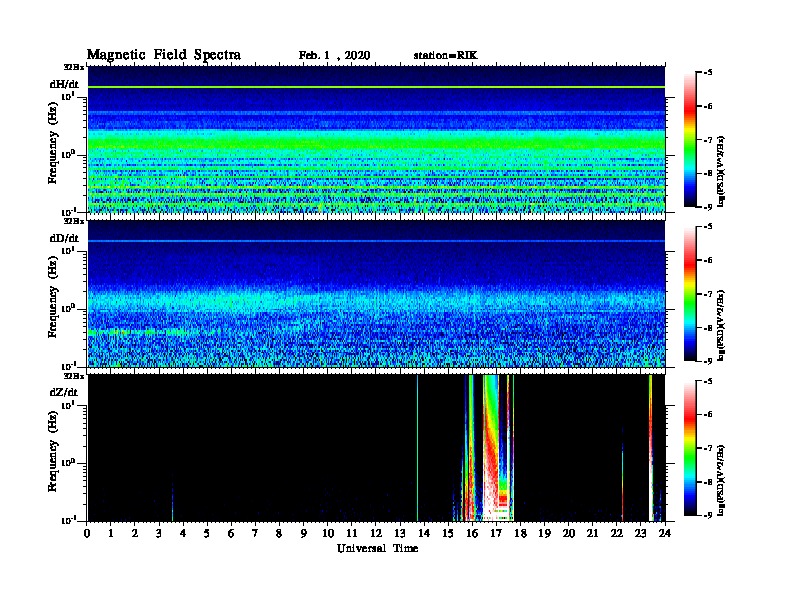Click the -8 value on dD/dt color scale
The image size is (792, 612).
click(708, 327)
